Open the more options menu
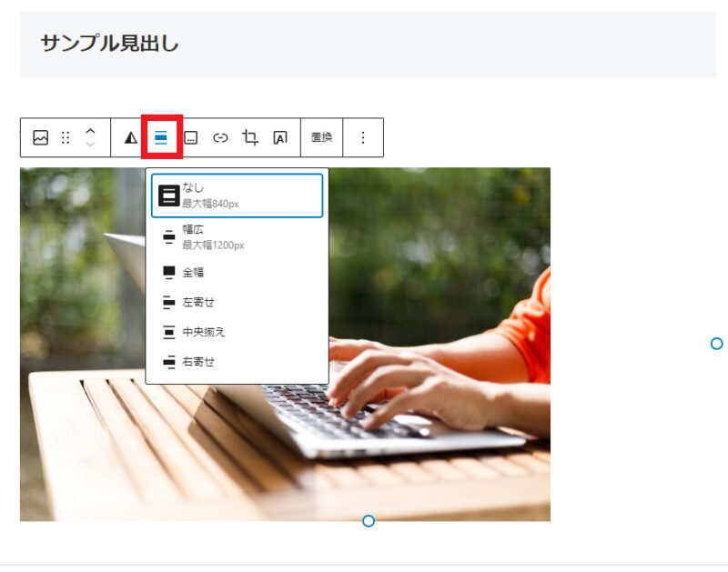Viewport: 728px width, 572px height. tap(363, 137)
